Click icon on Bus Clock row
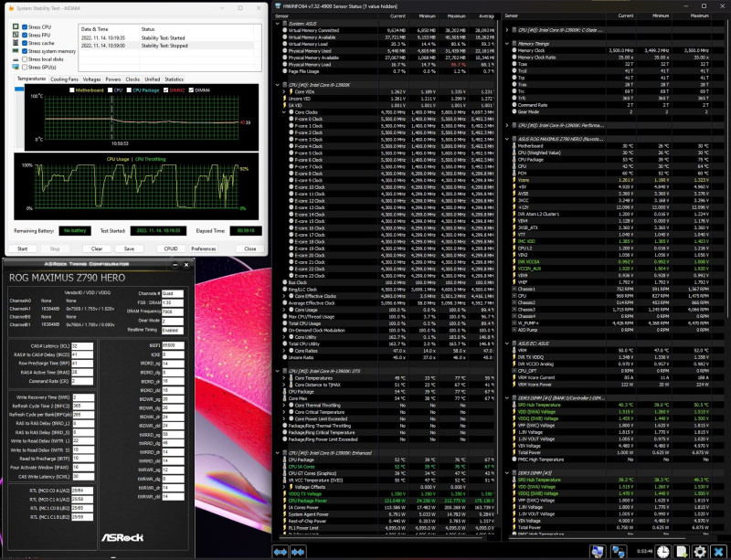Image resolution: width=731 pixels, height=560 pixels. pyautogui.click(x=285, y=282)
